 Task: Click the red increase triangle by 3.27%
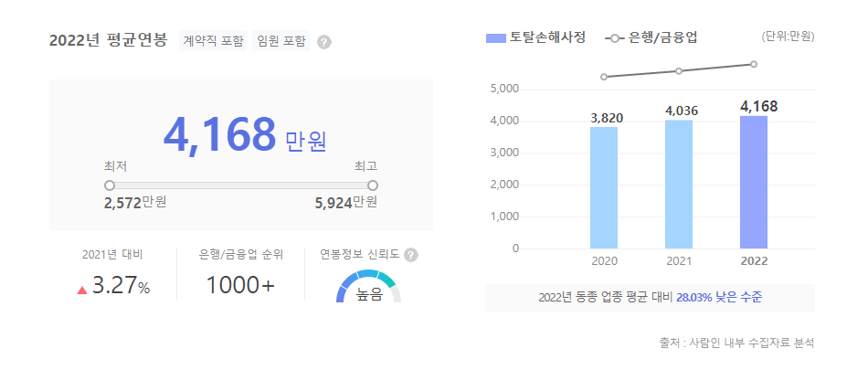pos(82,290)
